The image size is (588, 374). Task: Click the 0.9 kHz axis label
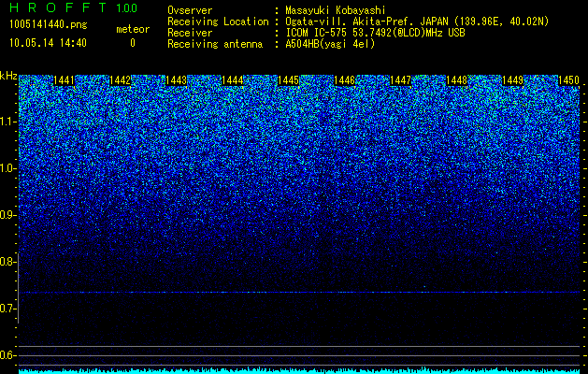[8, 215]
